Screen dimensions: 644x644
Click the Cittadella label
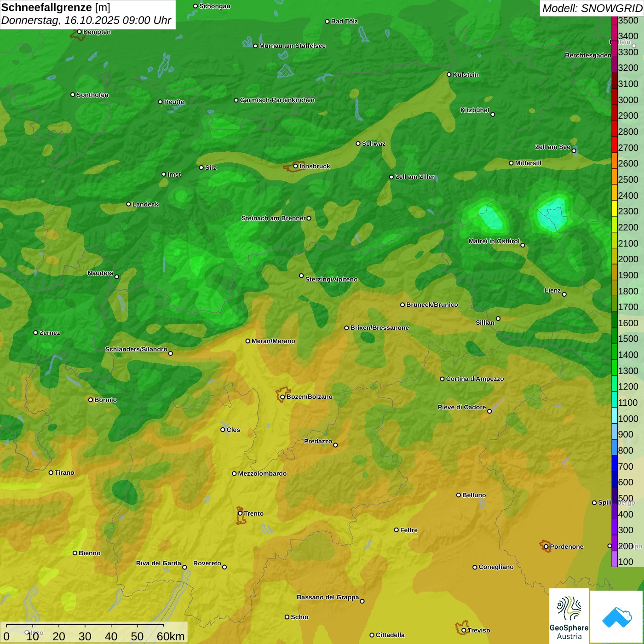point(390,635)
